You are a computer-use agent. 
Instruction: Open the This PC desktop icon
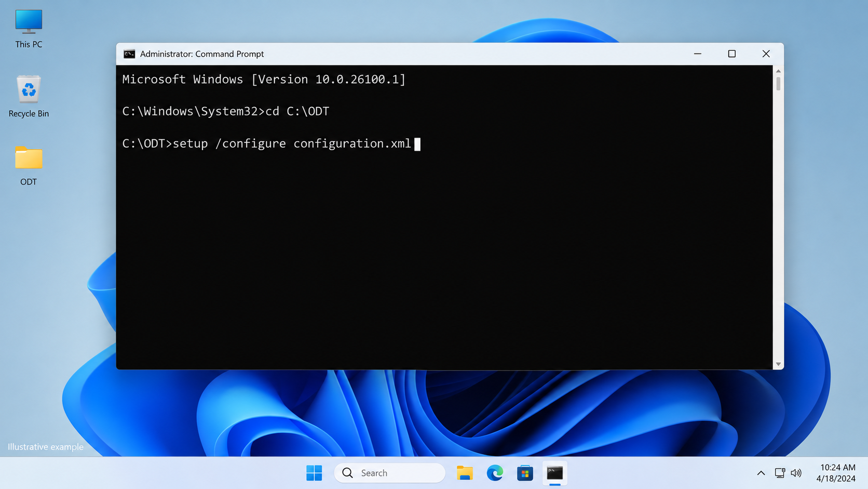coord(29,29)
